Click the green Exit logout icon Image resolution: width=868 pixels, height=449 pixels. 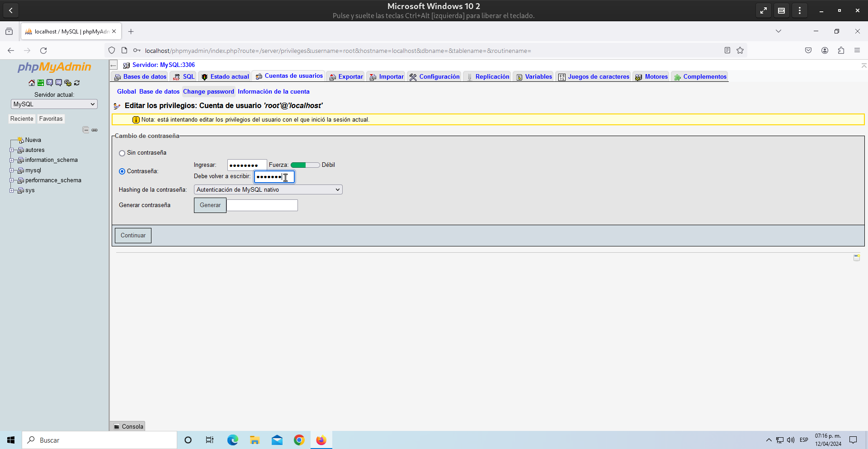pyautogui.click(x=41, y=83)
